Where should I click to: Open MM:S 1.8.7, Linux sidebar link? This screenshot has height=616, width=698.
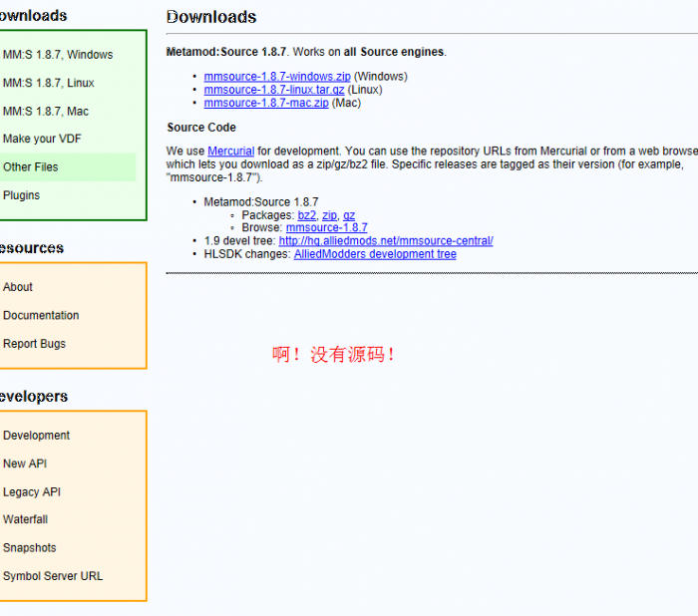[49, 83]
